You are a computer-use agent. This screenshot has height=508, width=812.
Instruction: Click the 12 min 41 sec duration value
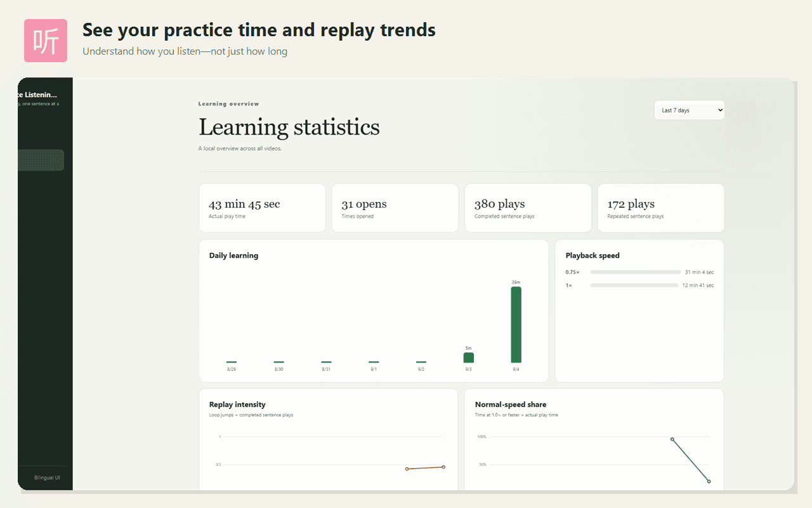coord(698,285)
